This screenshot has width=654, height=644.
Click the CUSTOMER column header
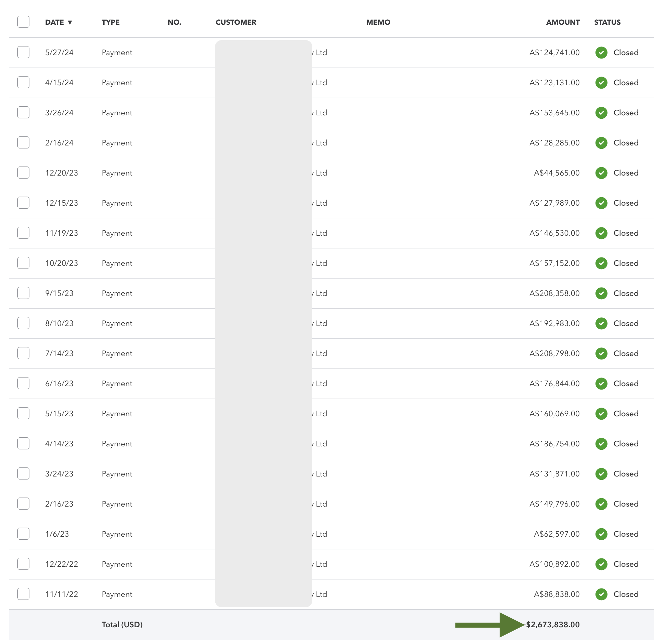236,22
